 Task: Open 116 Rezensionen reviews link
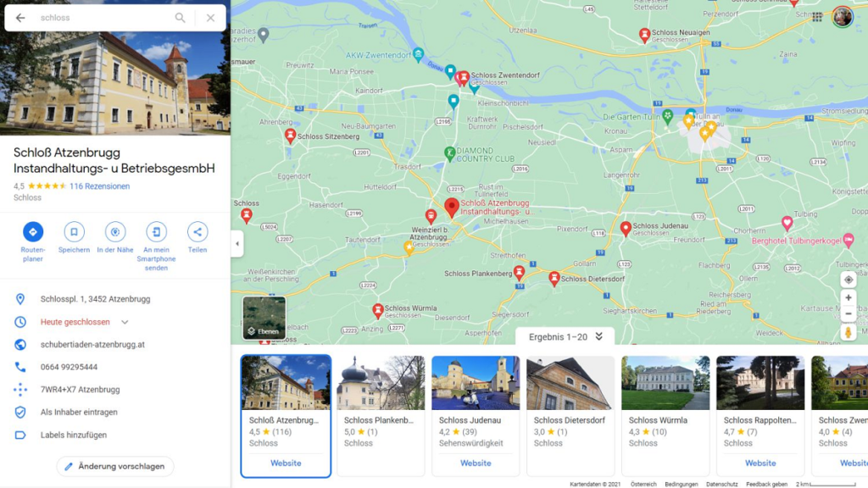click(99, 186)
